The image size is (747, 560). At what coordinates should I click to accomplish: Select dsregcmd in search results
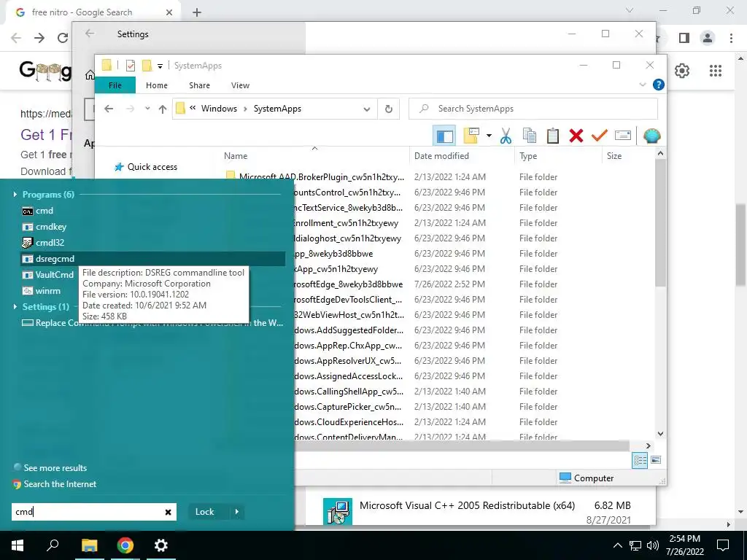click(153, 259)
